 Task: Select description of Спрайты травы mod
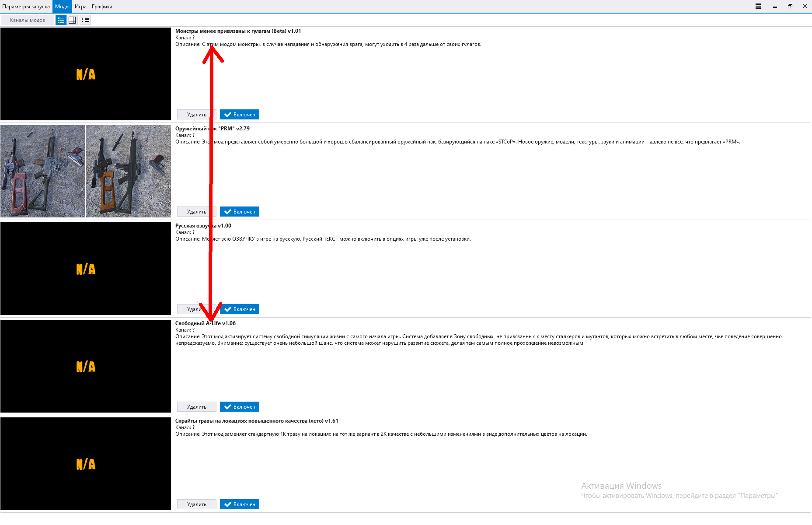click(381, 434)
